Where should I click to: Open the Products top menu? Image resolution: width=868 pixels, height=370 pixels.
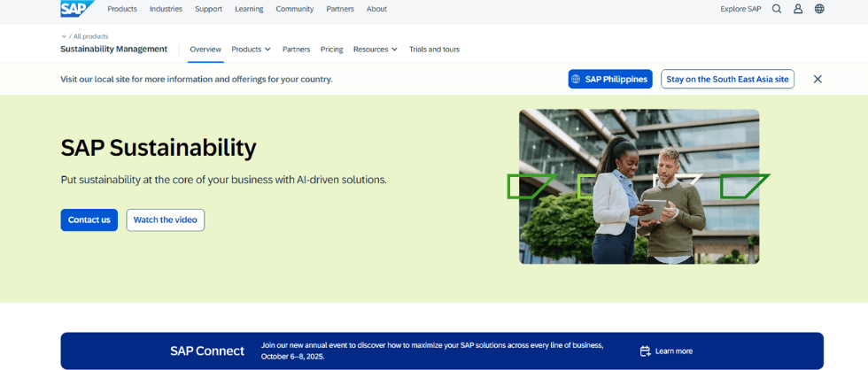coord(122,9)
